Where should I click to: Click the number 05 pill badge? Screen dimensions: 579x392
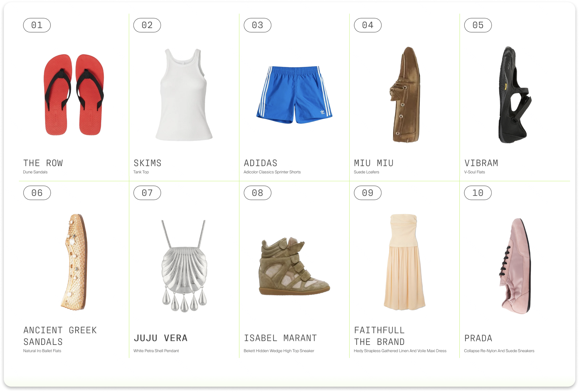478,25
